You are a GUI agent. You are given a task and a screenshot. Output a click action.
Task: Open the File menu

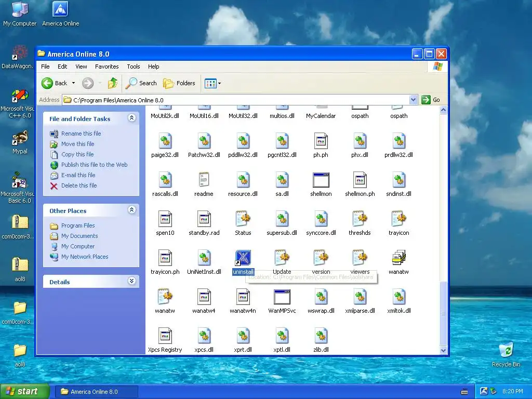[x=45, y=66]
